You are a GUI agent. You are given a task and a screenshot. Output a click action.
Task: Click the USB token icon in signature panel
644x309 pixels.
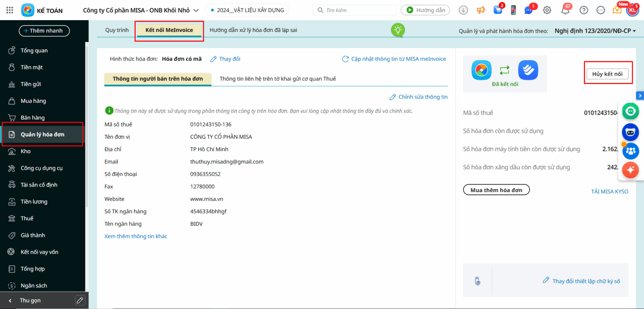pyautogui.click(x=477, y=281)
